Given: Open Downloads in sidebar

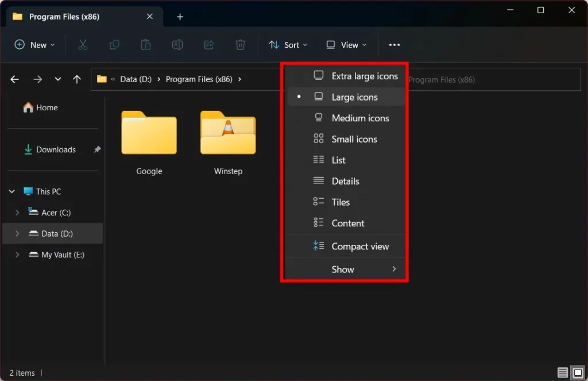Looking at the screenshot, I should [50, 149].
